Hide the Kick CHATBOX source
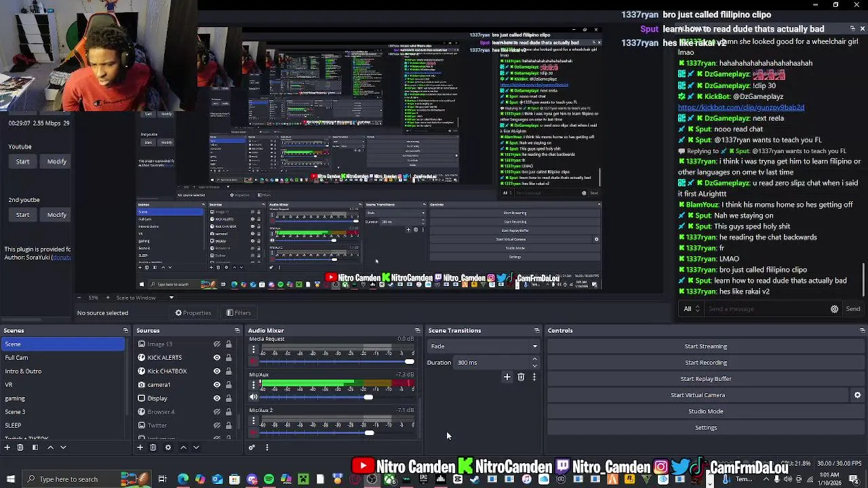 coord(217,371)
